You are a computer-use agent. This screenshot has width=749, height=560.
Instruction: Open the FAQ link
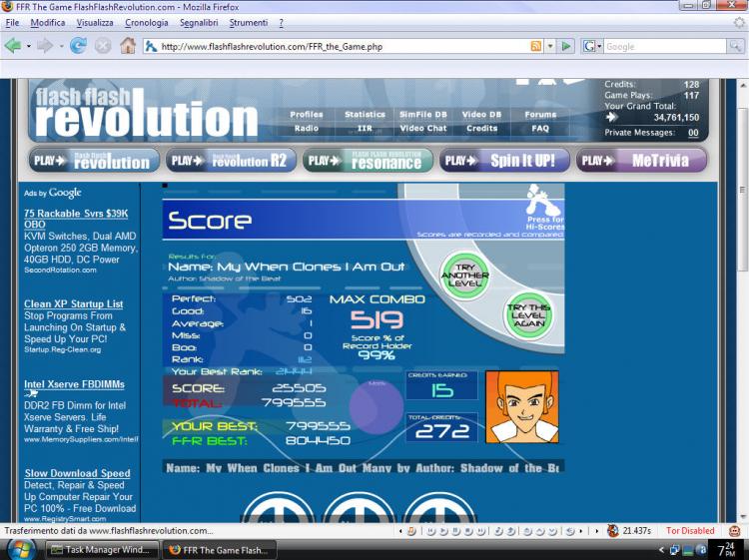540,129
